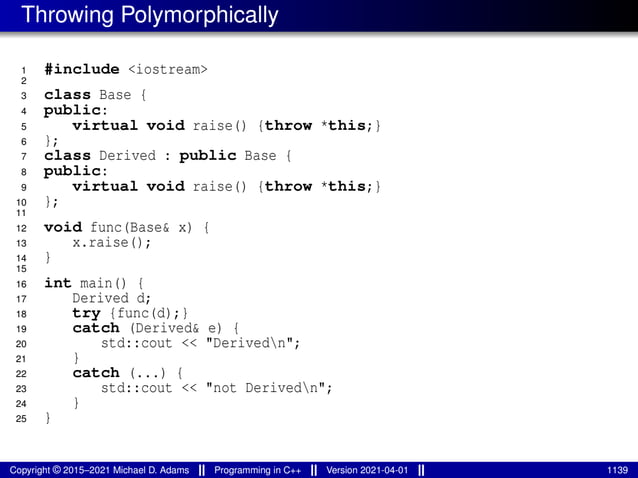The image size is (638, 478).
Task: Click the 'class Derived : public Base {' line
Action: pyautogui.click(x=168, y=156)
